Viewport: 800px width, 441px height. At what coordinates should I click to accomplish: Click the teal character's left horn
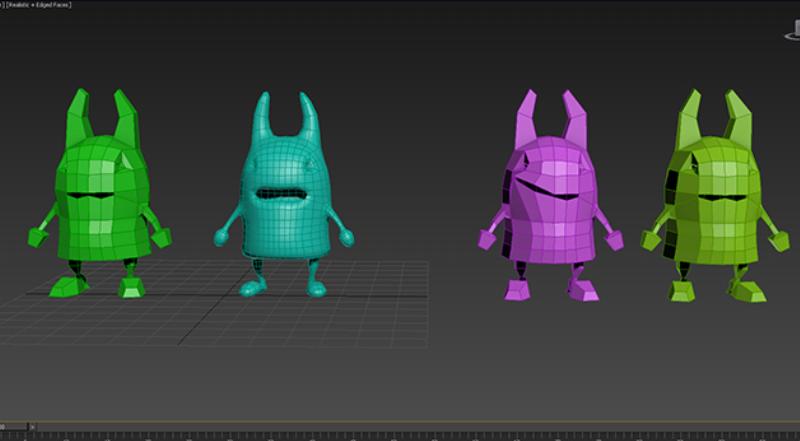pyautogui.click(x=262, y=117)
